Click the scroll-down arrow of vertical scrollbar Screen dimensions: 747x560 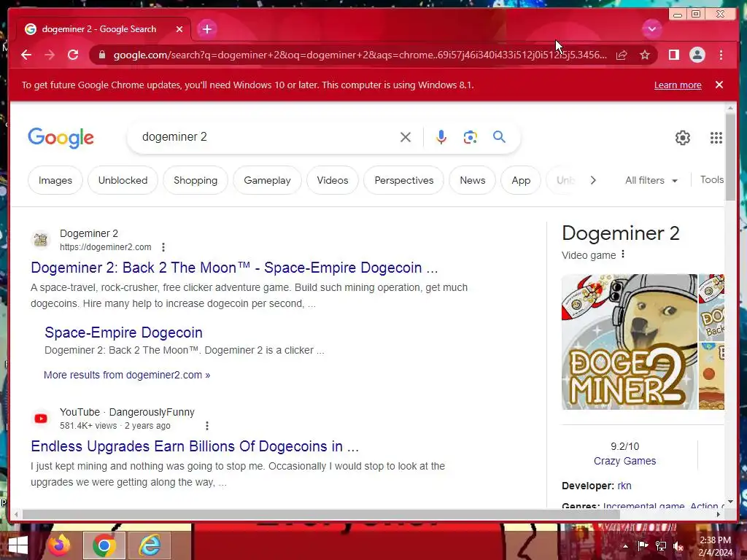pyautogui.click(x=730, y=502)
